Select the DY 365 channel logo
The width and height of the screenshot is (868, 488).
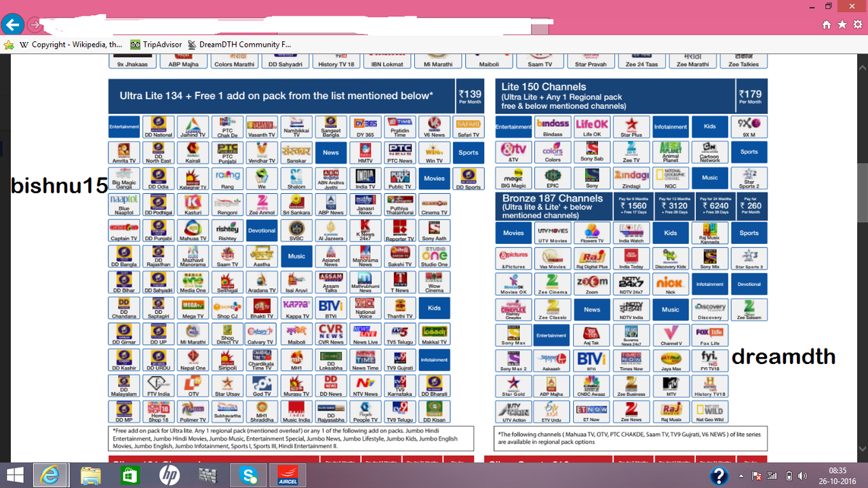click(366, 127)
